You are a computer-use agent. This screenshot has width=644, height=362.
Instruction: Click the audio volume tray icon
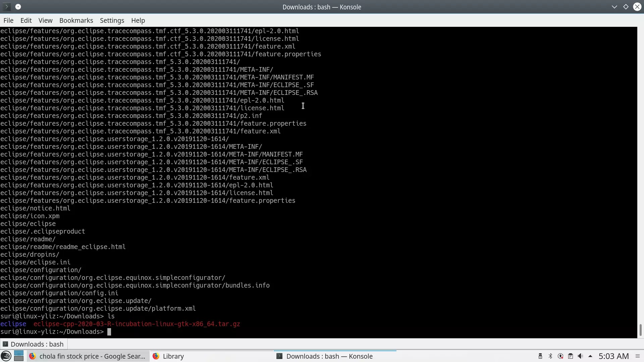[x=580, y=356]
